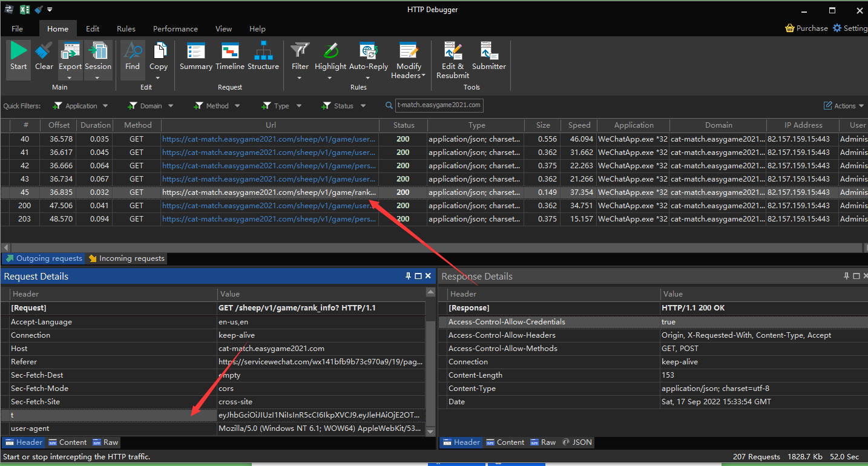
Task: Expand the Filter dropdown arrow
Action: point(300,77)
